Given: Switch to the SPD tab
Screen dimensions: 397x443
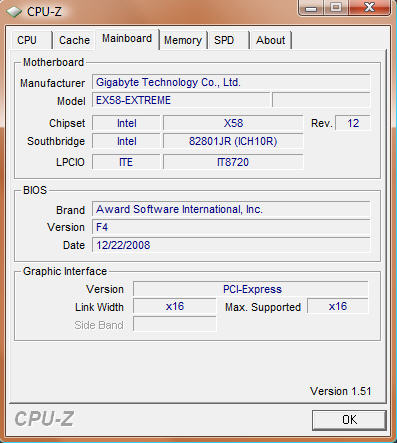Looking at the screenshot, I should pos(228,40).
